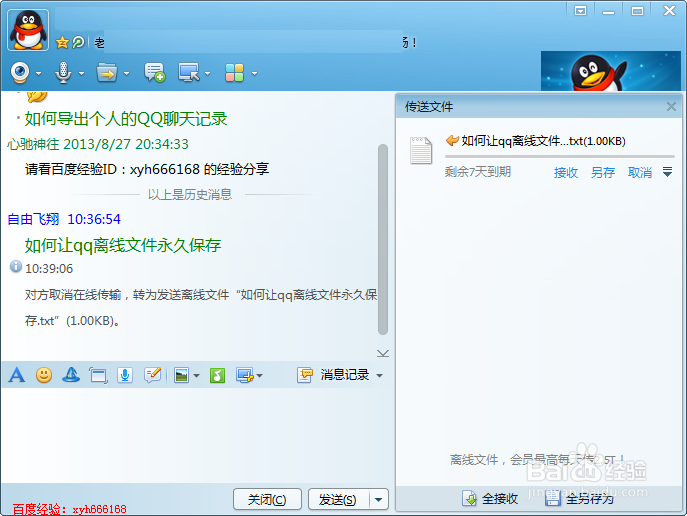The image size is (687, 516).
Task: Open the music share green note icon
Action: [x=217, y=375]
